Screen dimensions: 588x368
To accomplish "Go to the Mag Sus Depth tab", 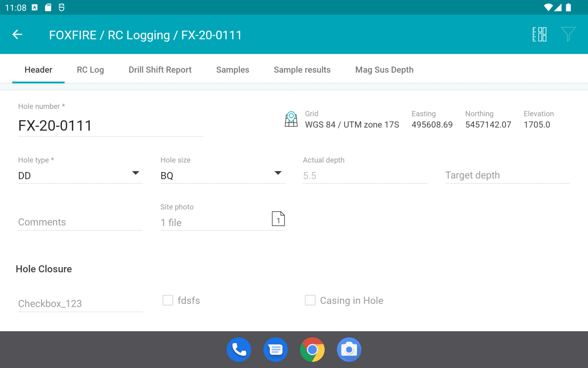I will tap(384, 70).
